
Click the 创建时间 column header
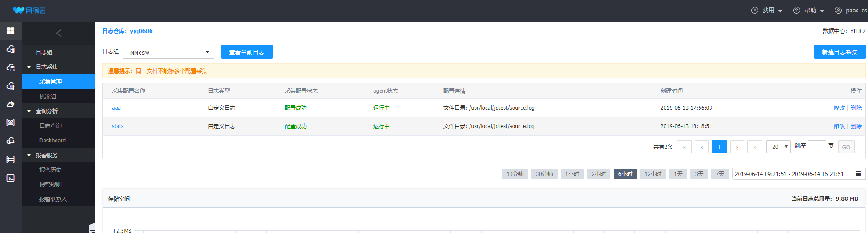(672, 91)
